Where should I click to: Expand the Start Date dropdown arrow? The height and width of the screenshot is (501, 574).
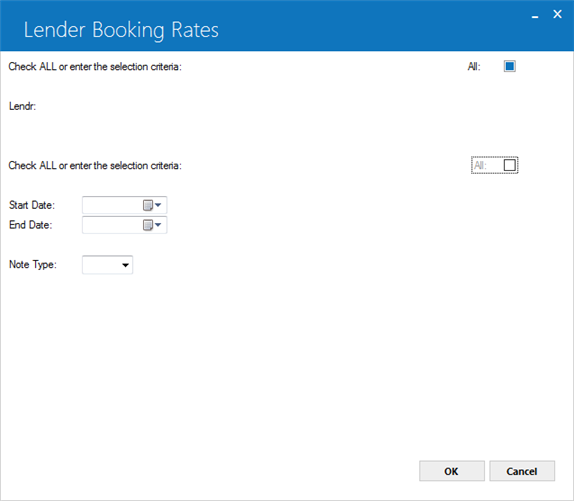(158, 205)
